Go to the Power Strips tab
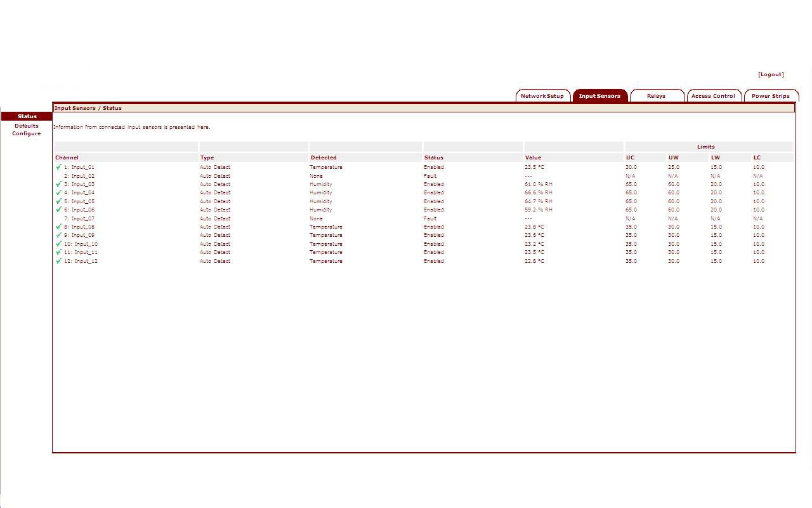 (770, 96)
